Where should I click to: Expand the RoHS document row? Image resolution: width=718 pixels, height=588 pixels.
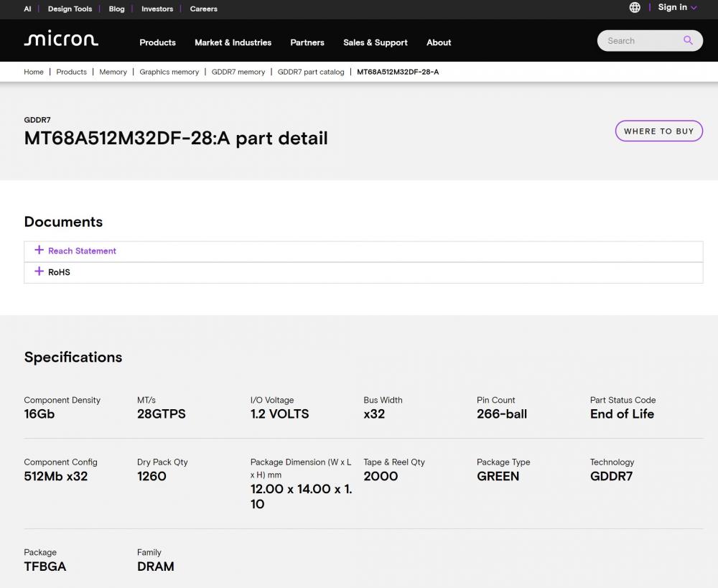[x=363, y=273]
